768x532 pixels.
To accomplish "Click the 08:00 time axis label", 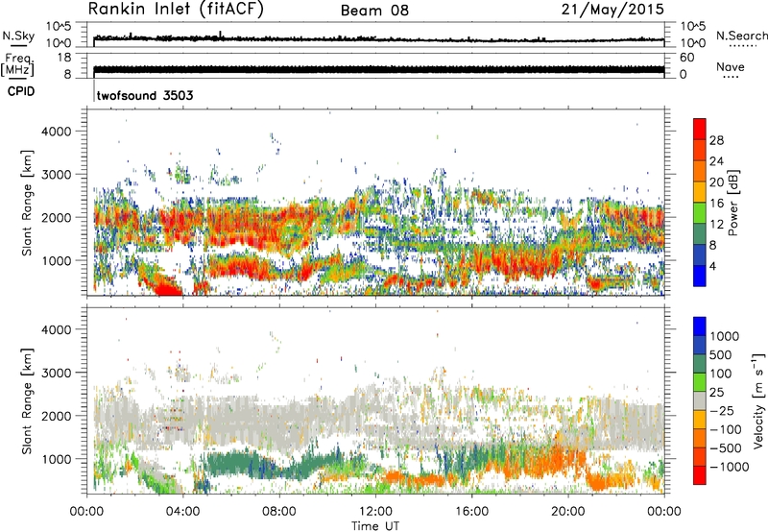I will (279, 512).
